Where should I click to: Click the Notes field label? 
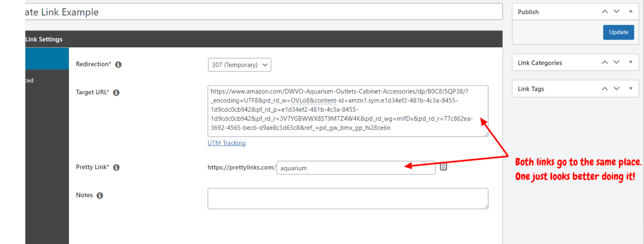point(85,195)
